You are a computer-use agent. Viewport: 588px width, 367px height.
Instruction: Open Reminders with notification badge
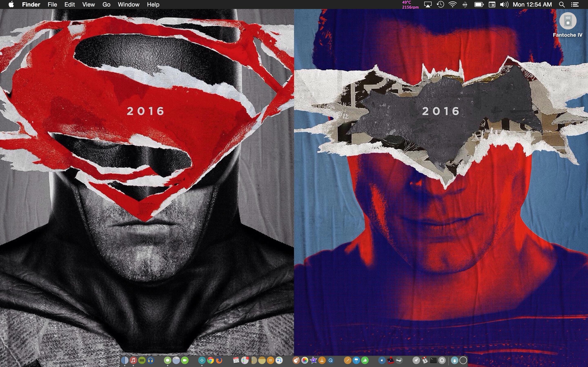[x=245, y=360]
